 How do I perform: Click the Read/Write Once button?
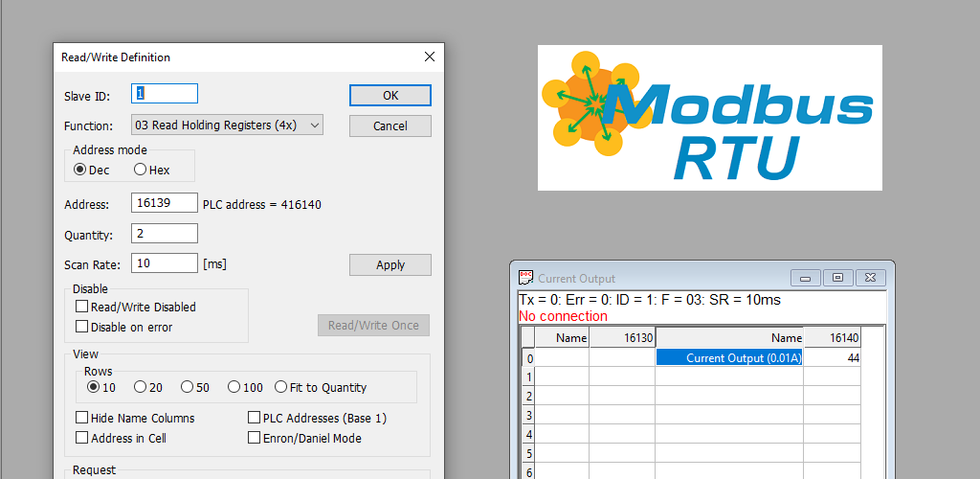(x=373, y=325)
